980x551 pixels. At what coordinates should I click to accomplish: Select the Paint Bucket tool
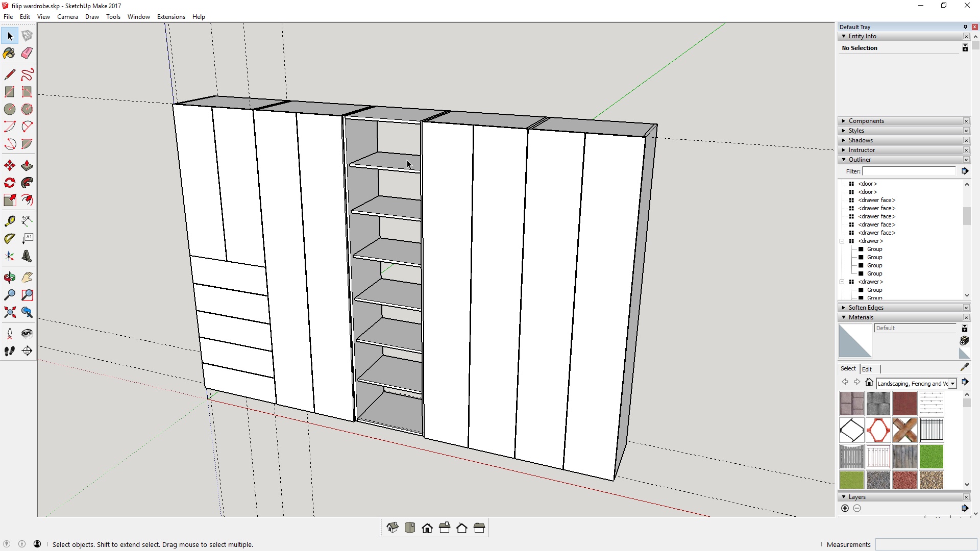coord(8,53)
